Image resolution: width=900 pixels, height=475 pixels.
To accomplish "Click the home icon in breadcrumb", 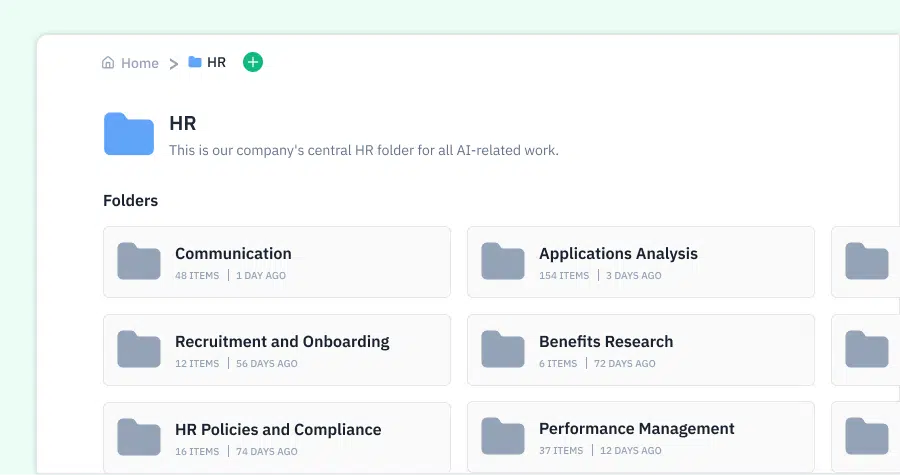I will pyautogui.click(x=108, y=63).
